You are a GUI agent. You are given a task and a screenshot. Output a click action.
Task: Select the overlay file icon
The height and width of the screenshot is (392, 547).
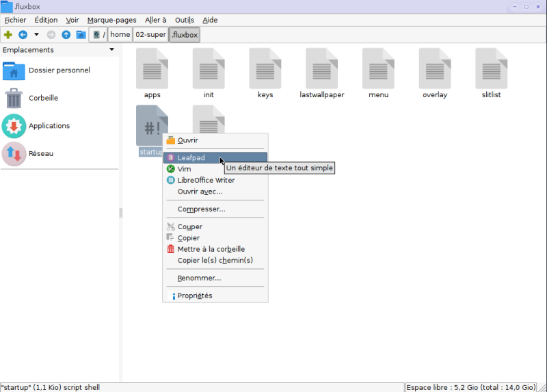click(435, 69)
